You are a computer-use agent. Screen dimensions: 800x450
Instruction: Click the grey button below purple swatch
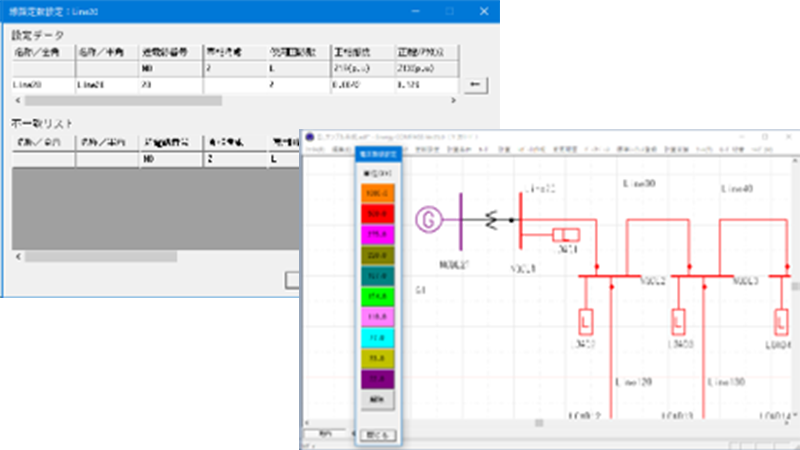pyautogui.click(x=379, y=400)
